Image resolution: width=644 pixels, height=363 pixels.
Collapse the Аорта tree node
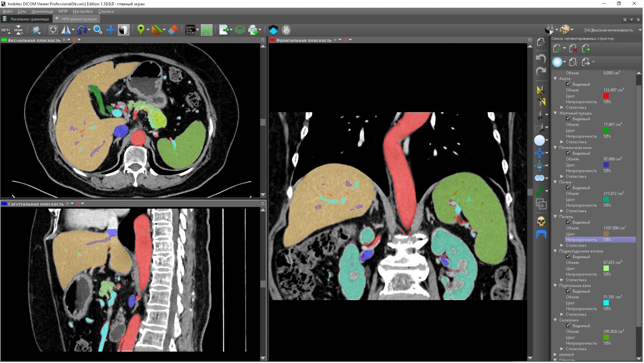coord(555,79)
